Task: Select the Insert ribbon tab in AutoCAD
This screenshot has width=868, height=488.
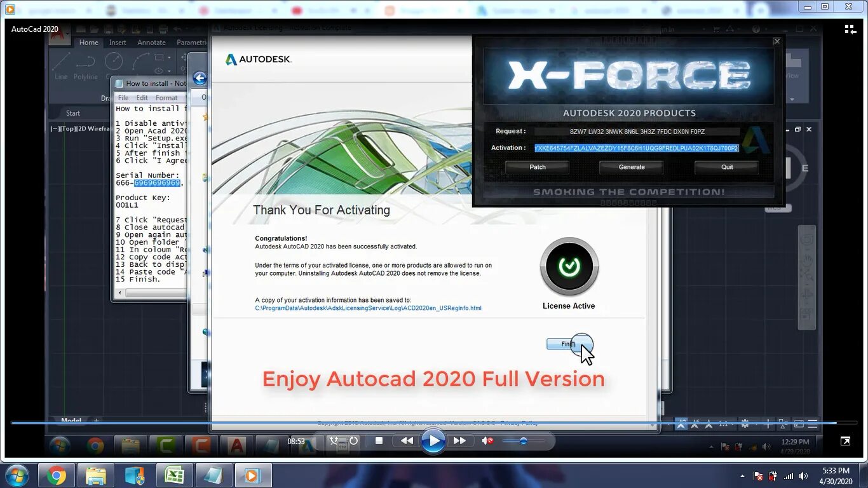Action: [x=118, y=43]
